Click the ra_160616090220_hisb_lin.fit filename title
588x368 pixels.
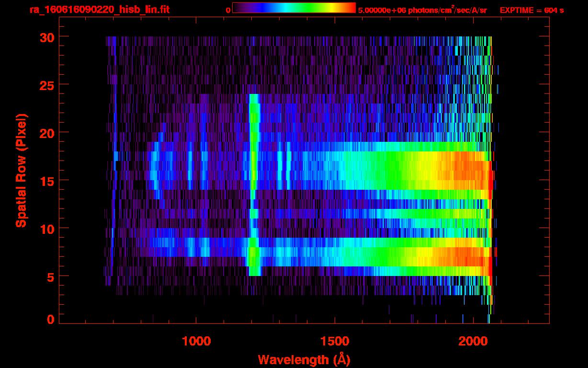99,10
